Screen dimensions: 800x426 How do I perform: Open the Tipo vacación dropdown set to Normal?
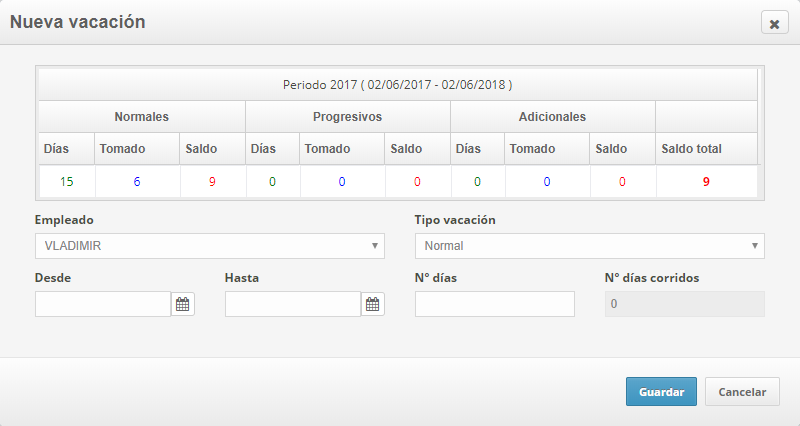pyautogui.click(x=589, y=246)
